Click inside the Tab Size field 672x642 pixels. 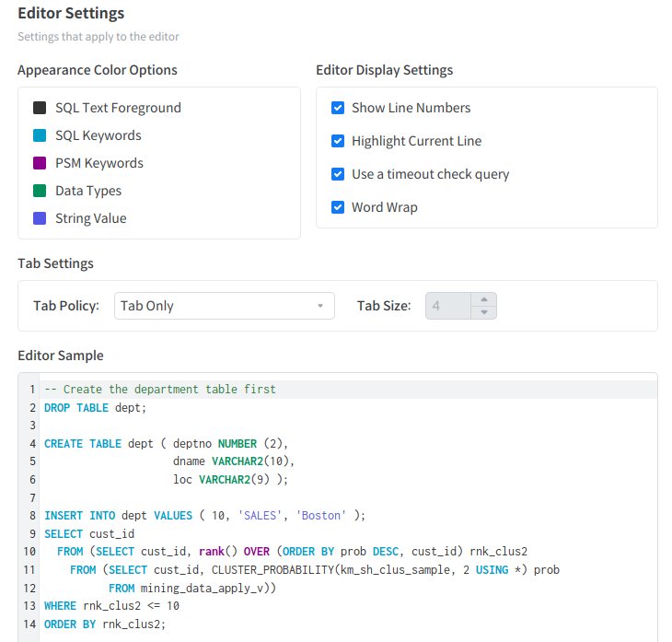click(x=448, y=306)
